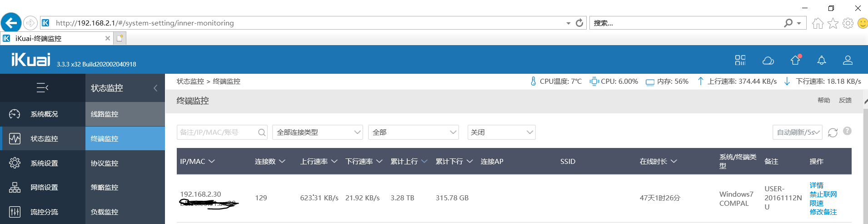Click the home icon with red dot
868x224 pixels.
pyautogui.click(x=795, y=60)
